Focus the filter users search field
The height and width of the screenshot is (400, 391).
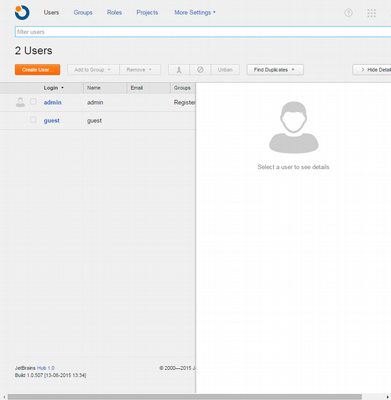(x=203, y=32)
